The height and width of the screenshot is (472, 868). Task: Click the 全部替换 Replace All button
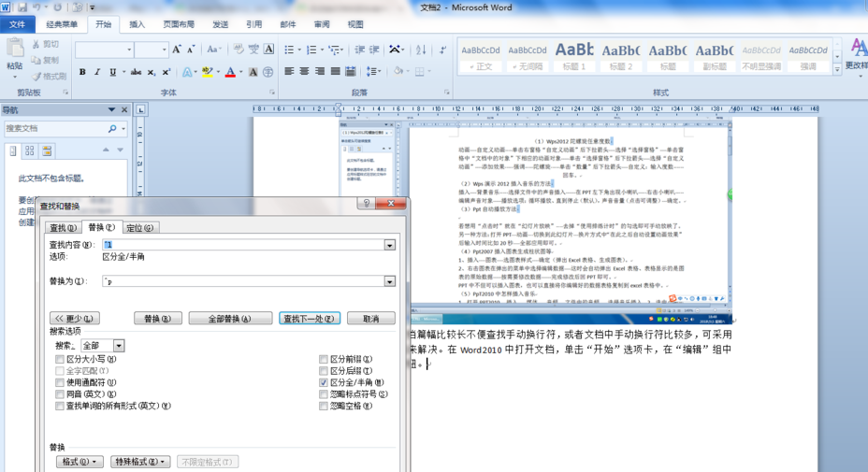click(x=230, y=319)
